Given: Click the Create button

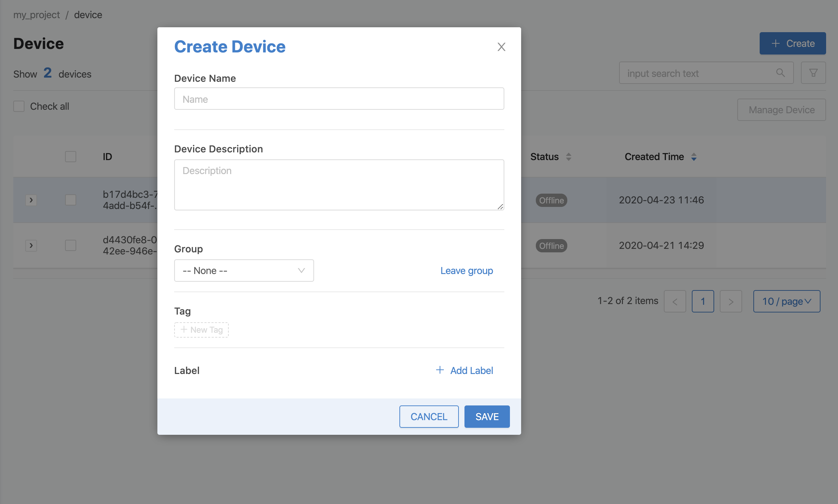Looking at the screenshot, I should click(793, 43).
